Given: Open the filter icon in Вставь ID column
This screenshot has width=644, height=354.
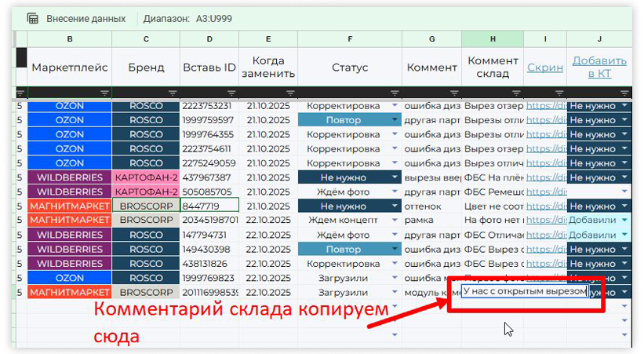Looking at the screenshot, I should click(232, 93).
